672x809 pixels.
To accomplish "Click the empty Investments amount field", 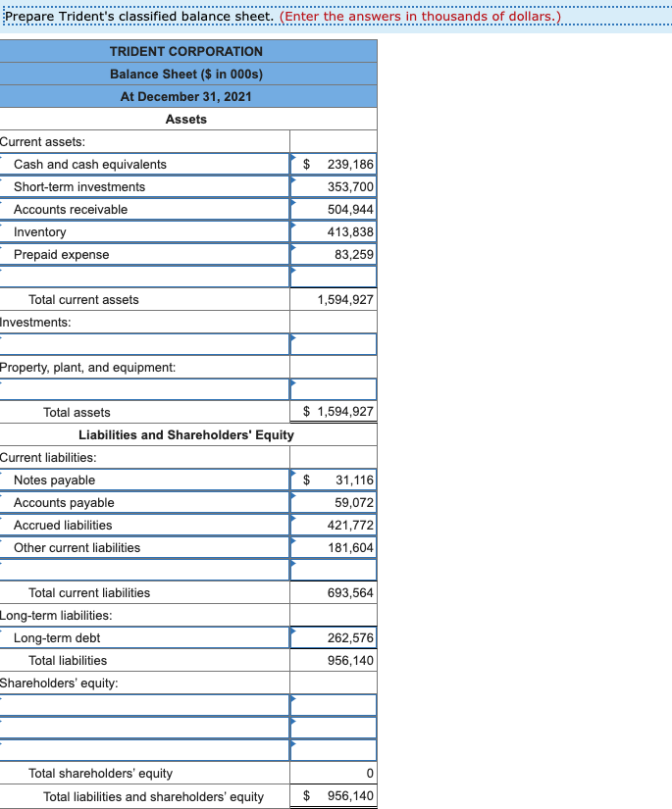I will tap(334, 344).
